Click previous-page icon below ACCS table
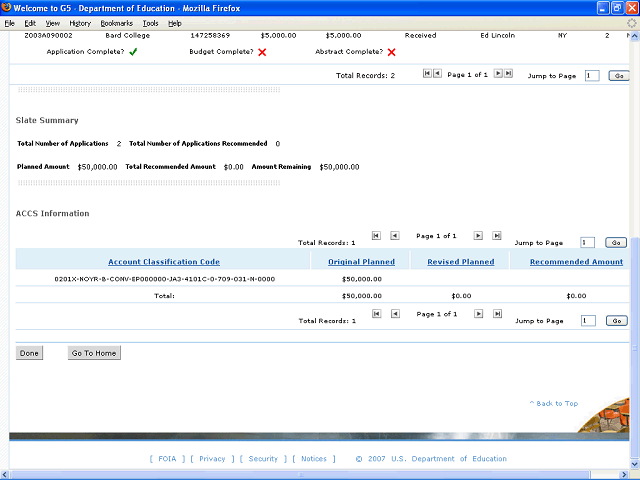The height and width of the screenshot is (480, 640). (395, 313)
